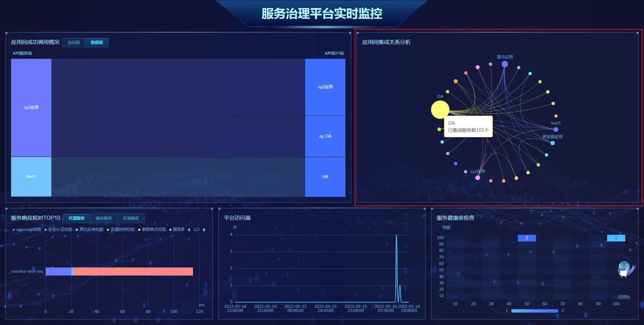Switch to the 数据量 view
Image resolution: width=644 pixels, height=325 pixels.
[97, 43]
